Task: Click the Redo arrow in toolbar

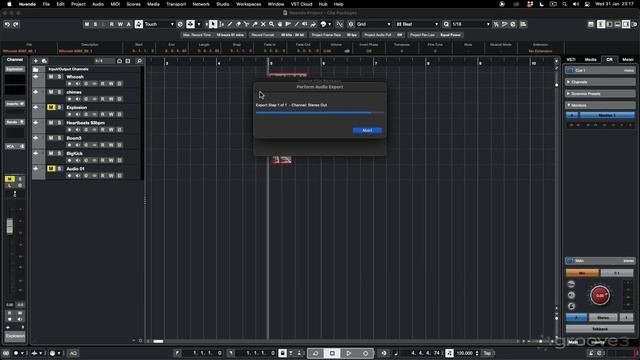Action: click(16, 24)
